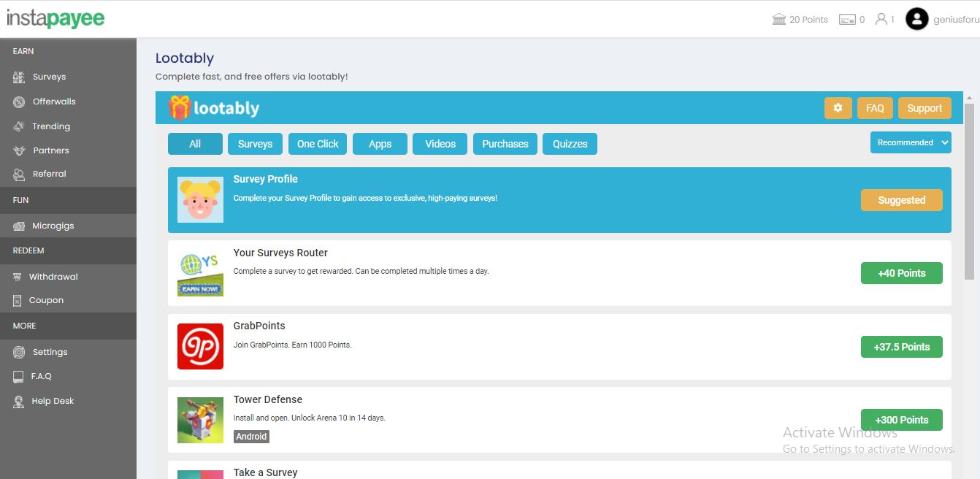Click the 20 Points balance text

808,20
